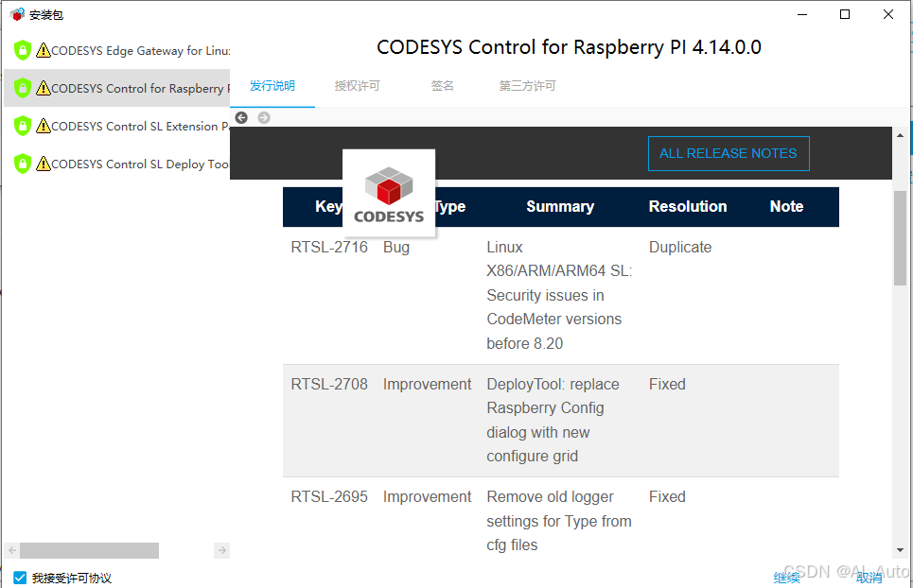Screen dimensions: 913x588
Task: Click the warning triangle beside CODESYS Control for Raspberry
Action: pos(44,89)
